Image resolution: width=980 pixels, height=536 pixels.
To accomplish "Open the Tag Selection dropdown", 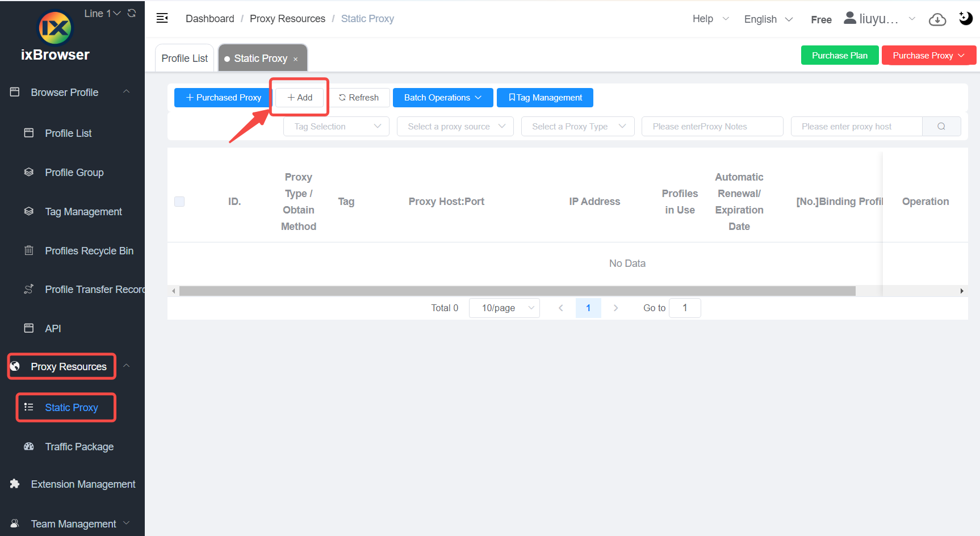I will point(336,127).
